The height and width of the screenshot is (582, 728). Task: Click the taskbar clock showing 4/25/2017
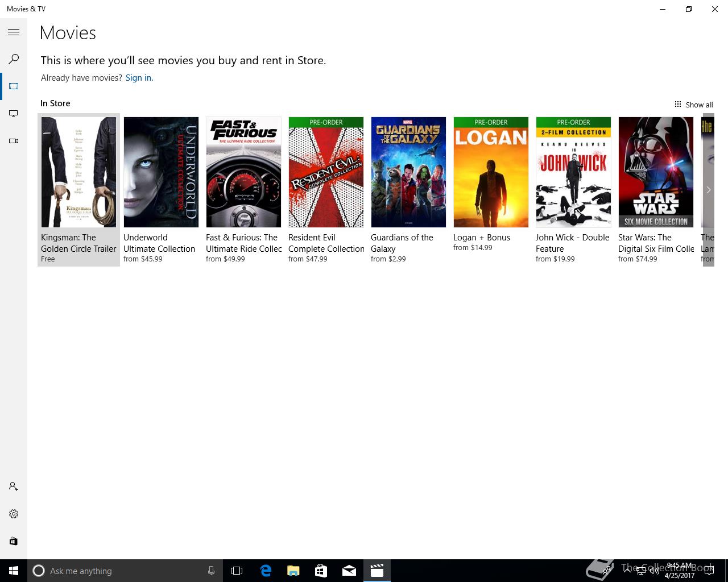tap(680, 571)
